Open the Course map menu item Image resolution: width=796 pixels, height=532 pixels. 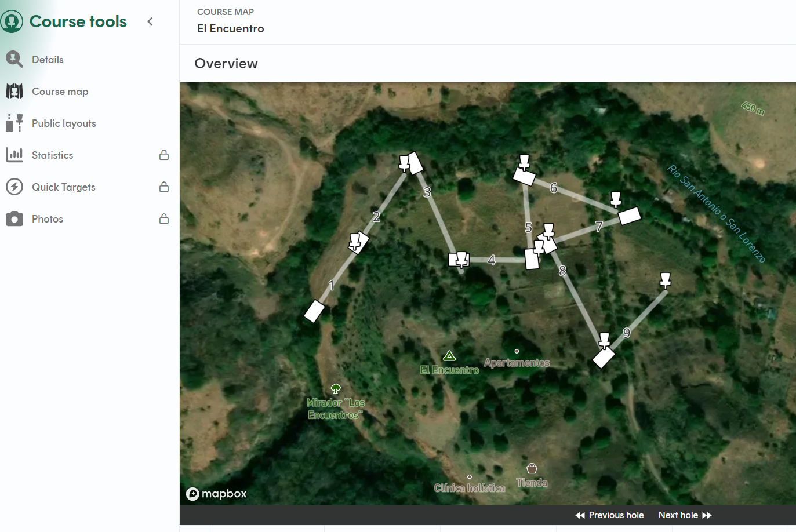[60, 92]
